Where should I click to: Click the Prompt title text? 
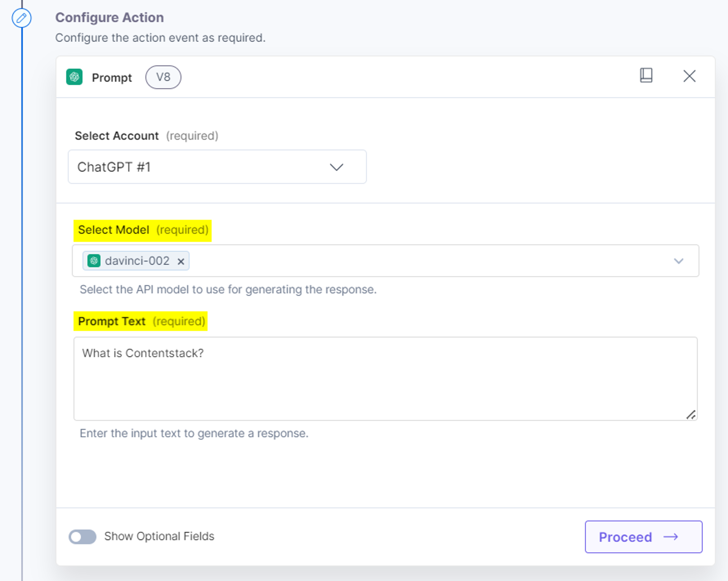coord(112,78)
